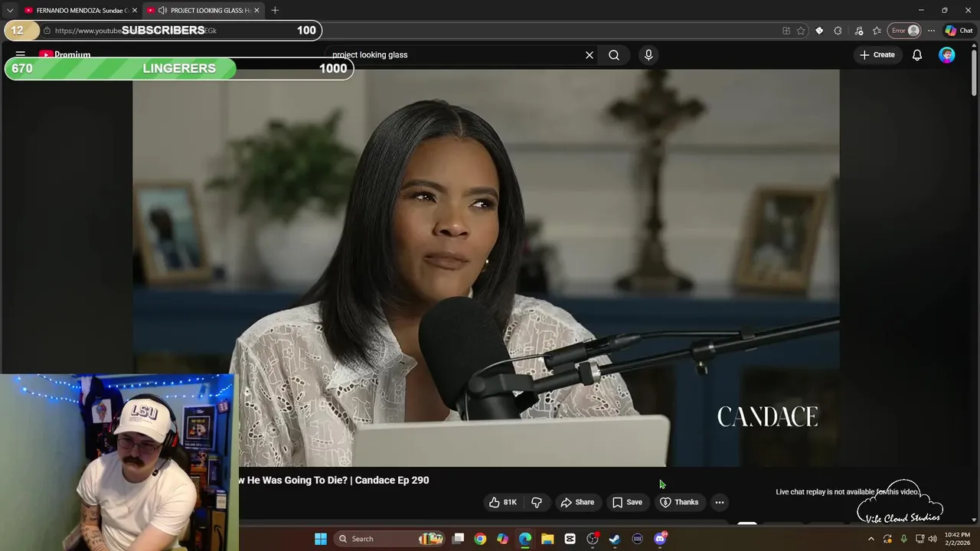
Task: Open the tag-shaped shopping extension icon
Action: point(819,31)
